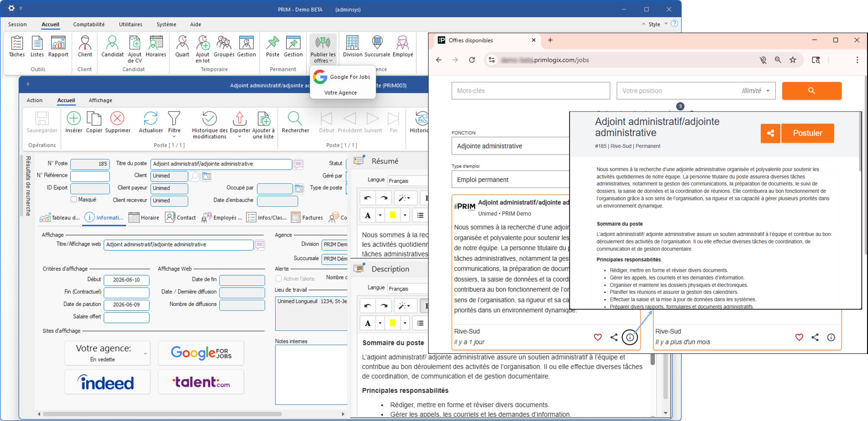This screenshot has width=868, height=421.
Task: Select Google For Jobs menu entry
Action: click(342, 77)
